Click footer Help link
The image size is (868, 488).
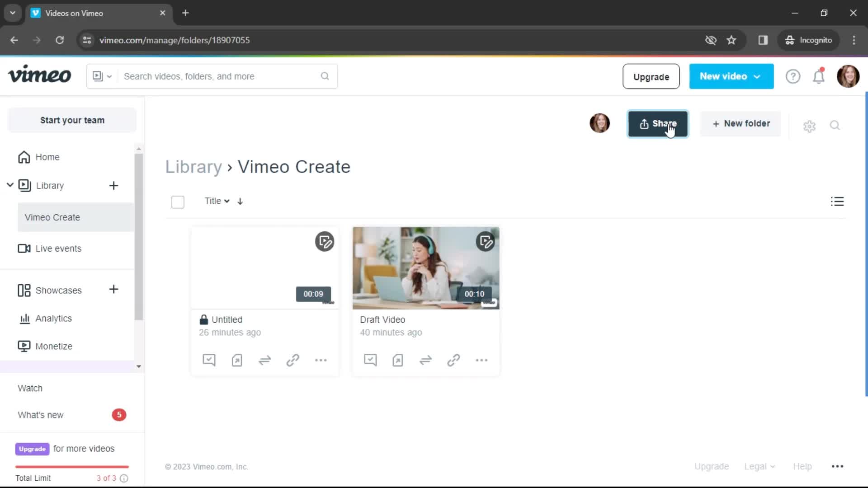point(802,466)
